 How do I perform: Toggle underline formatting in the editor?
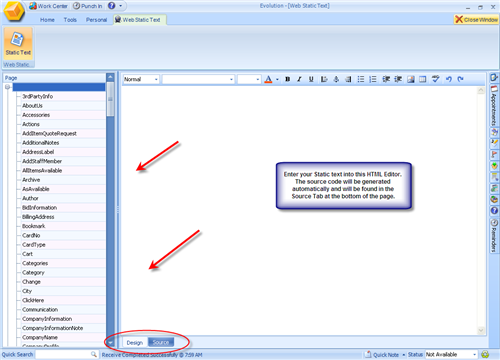coord(311,79)
